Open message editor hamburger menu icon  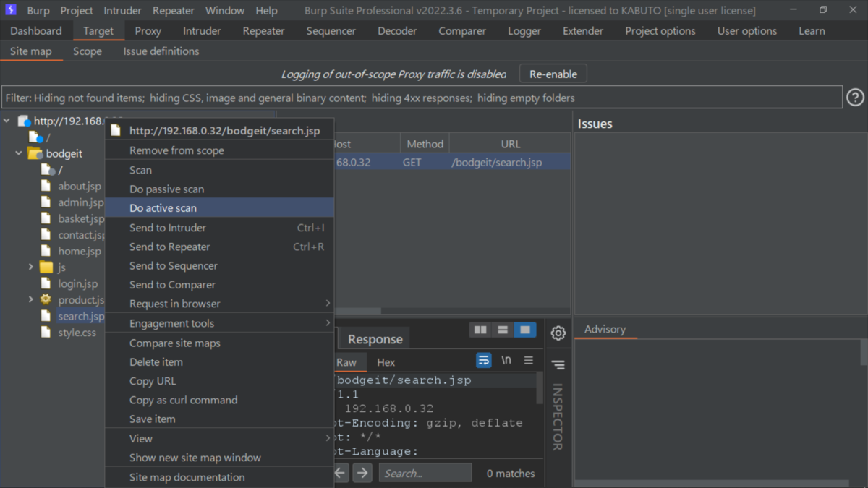tap(529, 360)
